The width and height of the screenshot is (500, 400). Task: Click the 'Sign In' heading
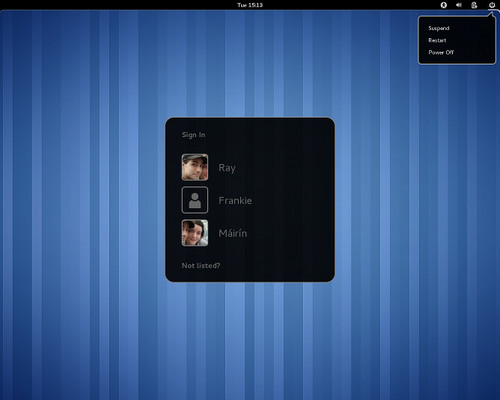pyautogui.click(x=193, y=135)
